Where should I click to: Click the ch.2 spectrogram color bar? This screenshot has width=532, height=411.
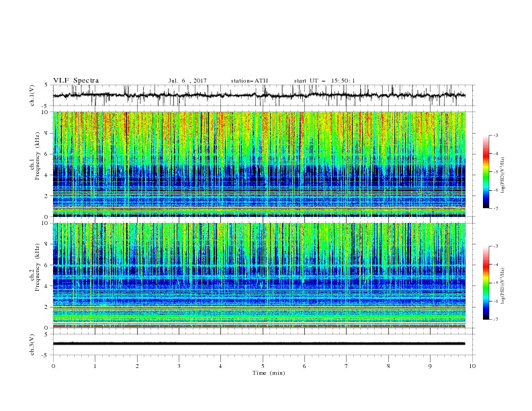point(486,283)
